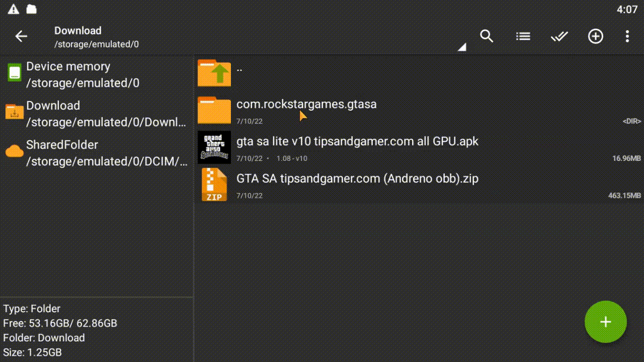Click the 463.15MB file size label
Image resolution: width=644 pixels, height=362 pixels.
pos(624,195)
